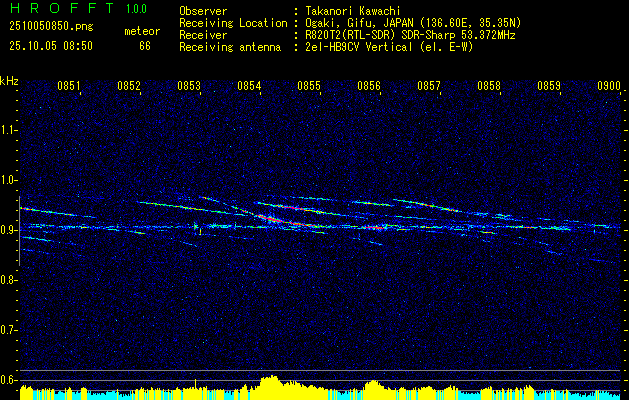Select receiver text R820T2(RTL-SDR) SDR-Sharp 53.372MHz
Viewport: 629px width, 400px height.
pos(410,35)
